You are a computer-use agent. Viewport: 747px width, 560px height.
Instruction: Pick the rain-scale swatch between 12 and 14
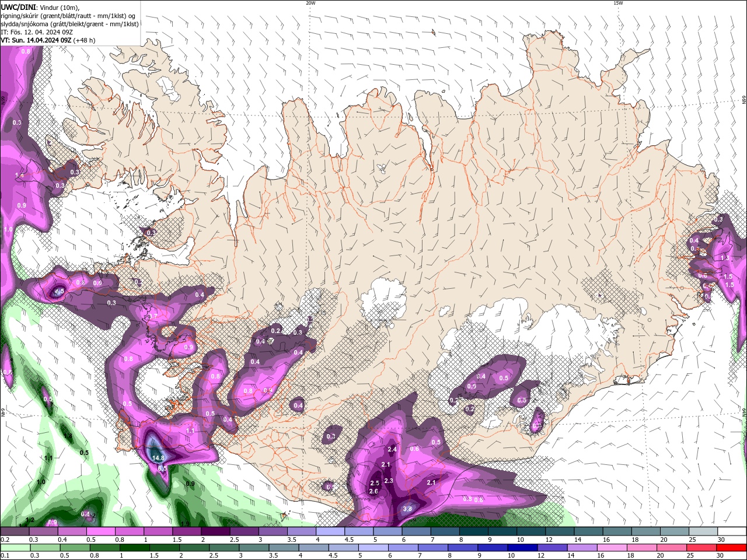tap(553, 548)
